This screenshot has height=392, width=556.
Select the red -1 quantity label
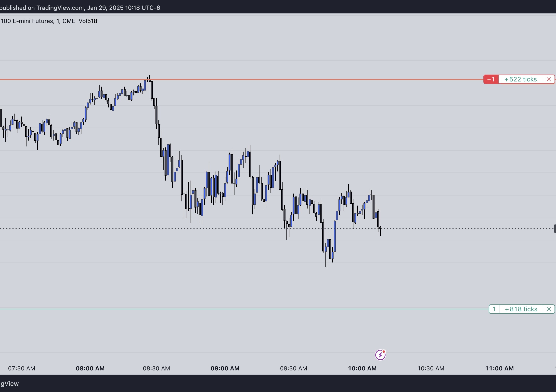point(491,79)
